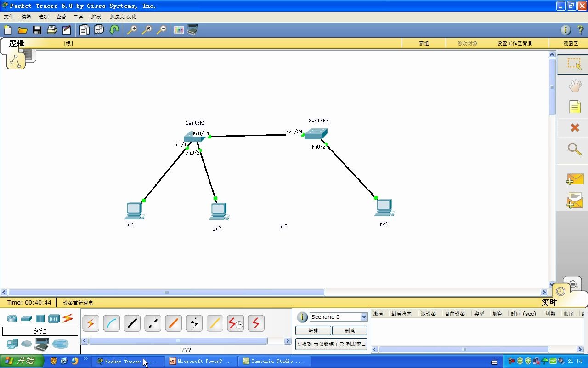Open the 开始 Start menu
Screen dimensions: 588x368
[x=22, y=361]
